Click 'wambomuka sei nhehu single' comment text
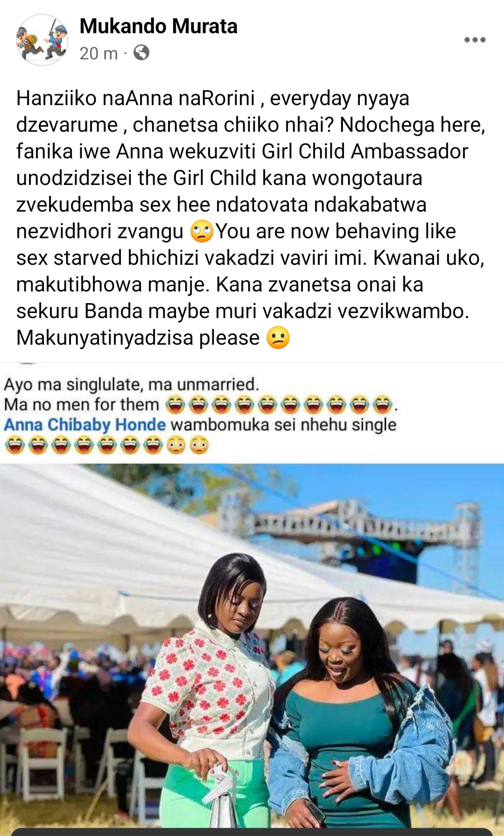This screenshot has height=836, width=504. pyautogui.click(x=283, y=425)
